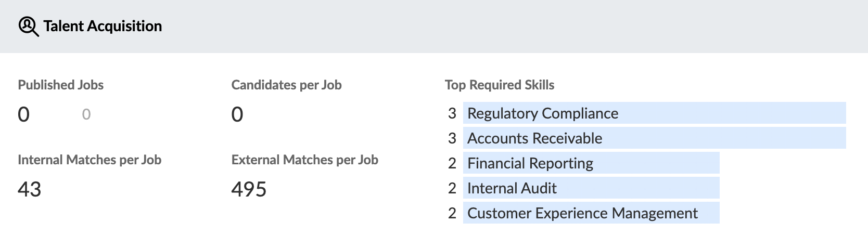The height and width of the screenshot is (248, 868).
Task: Click the Published Jobs main value
Action: pyautogui.click(x=23, y=114)
